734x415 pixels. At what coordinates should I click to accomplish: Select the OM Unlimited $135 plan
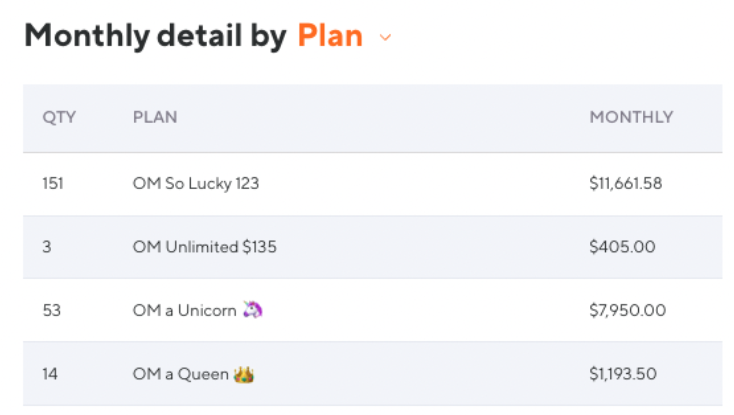pos(204,246)
